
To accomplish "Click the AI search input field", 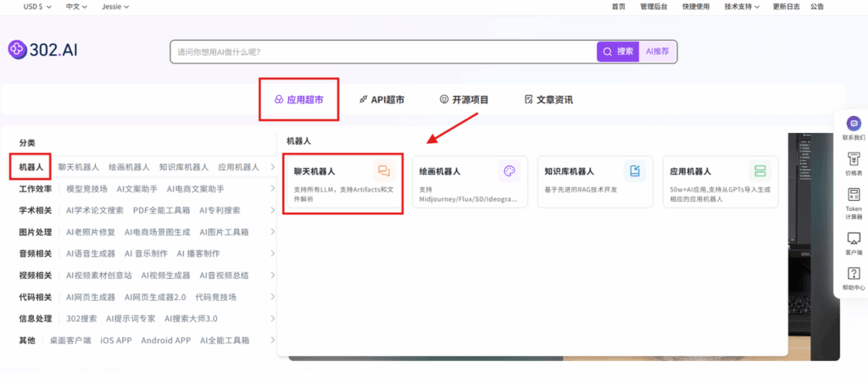I will [x=381, y=52].
